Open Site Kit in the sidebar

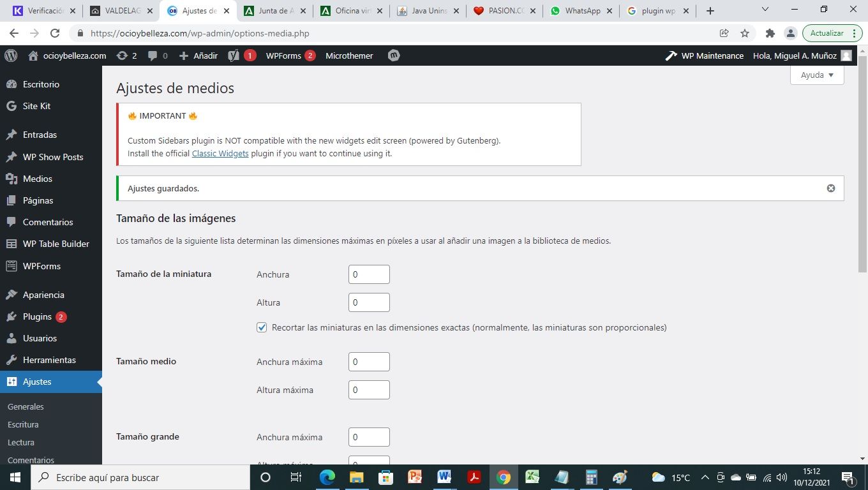click(x=51, y=106)
